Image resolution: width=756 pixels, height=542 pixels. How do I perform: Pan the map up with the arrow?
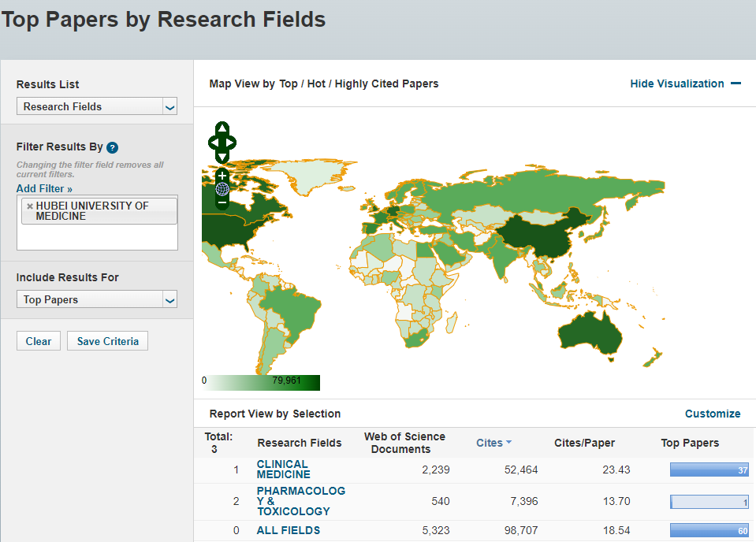pos(222,128)
